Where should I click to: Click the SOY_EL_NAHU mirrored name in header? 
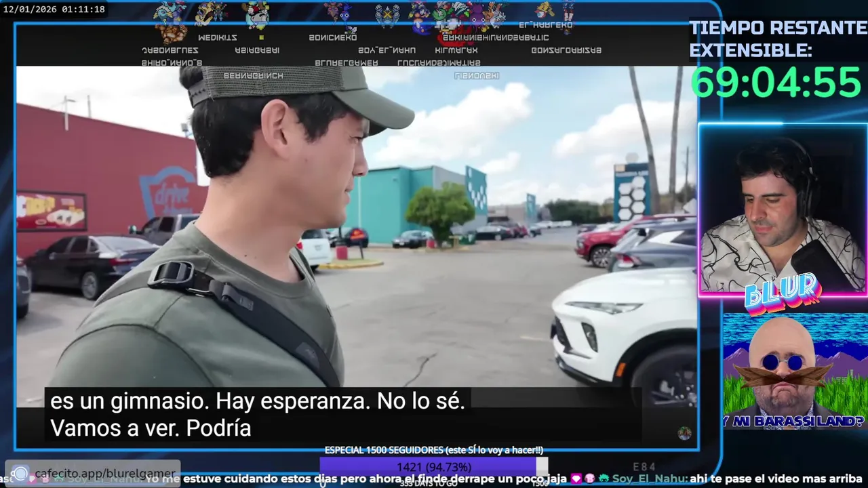tap(387, 50)
